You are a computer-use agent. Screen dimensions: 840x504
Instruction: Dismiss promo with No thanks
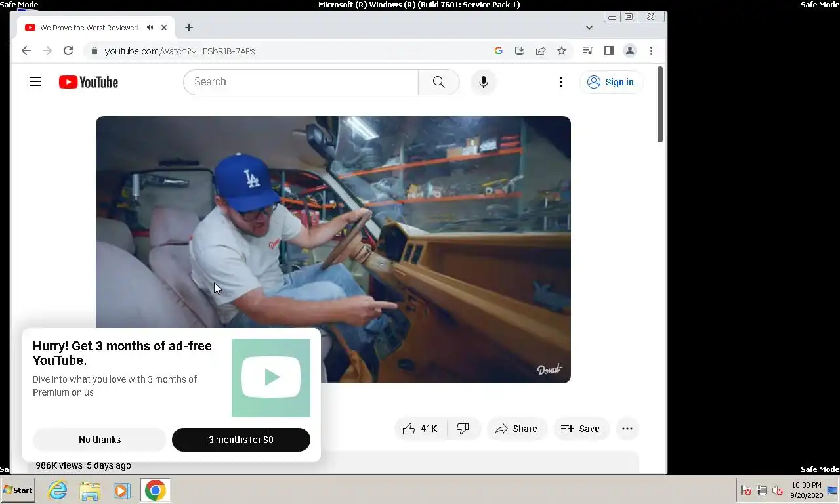point(100,440)
